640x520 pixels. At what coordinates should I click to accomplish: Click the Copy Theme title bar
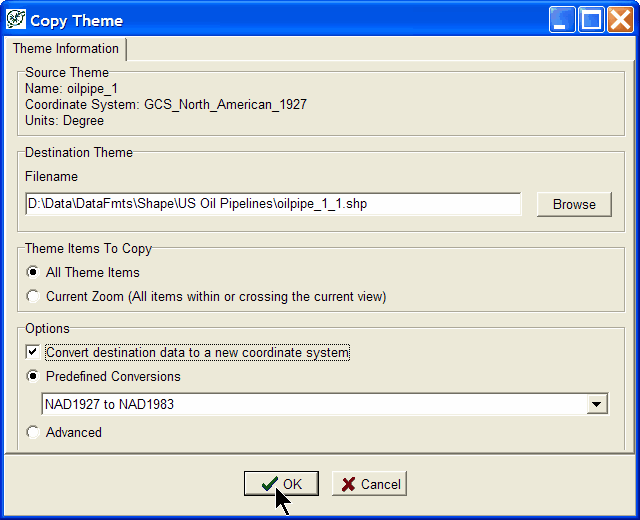[300, 20]
